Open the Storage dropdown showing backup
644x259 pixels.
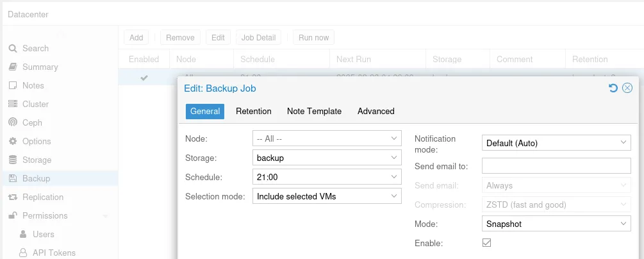pos(327,158)
